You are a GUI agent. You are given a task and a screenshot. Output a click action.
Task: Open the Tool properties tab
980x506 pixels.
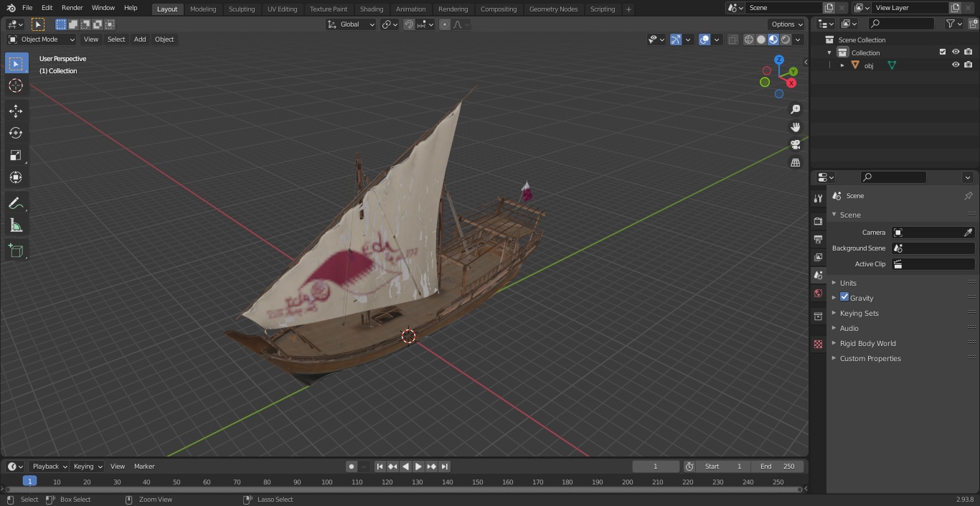click(x=818, y=199)
